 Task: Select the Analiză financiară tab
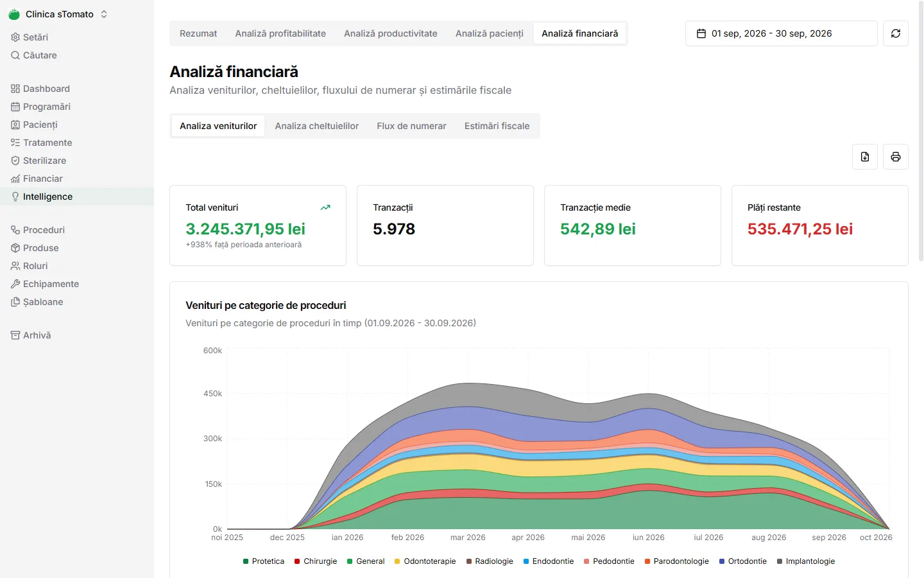click(x=580, y=33)
